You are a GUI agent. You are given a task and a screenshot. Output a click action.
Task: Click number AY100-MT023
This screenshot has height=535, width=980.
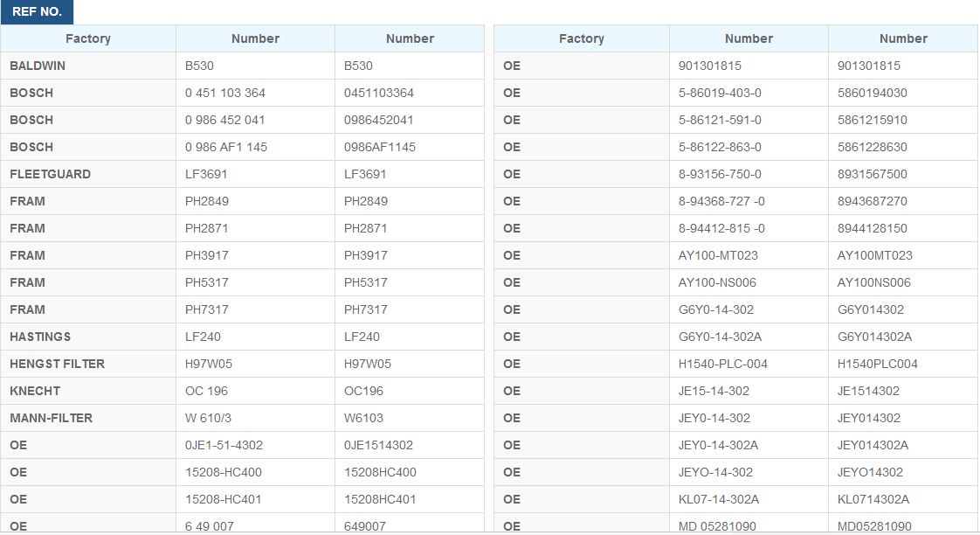pos(718,255)
